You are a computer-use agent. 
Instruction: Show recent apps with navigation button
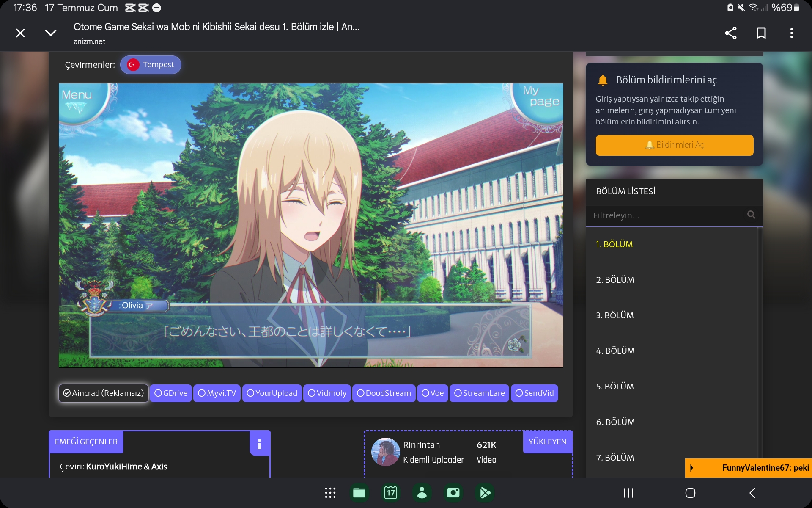coord(629,493)
